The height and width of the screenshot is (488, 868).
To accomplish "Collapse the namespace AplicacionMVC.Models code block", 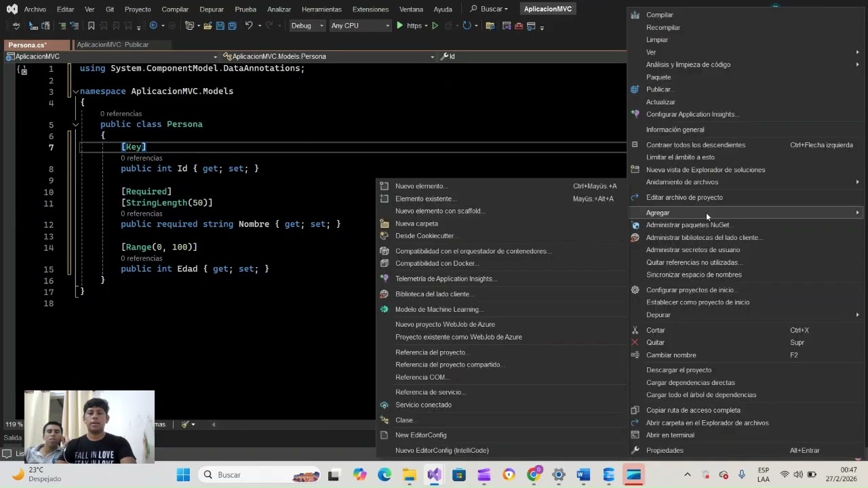I will click(x=75, y=91).
